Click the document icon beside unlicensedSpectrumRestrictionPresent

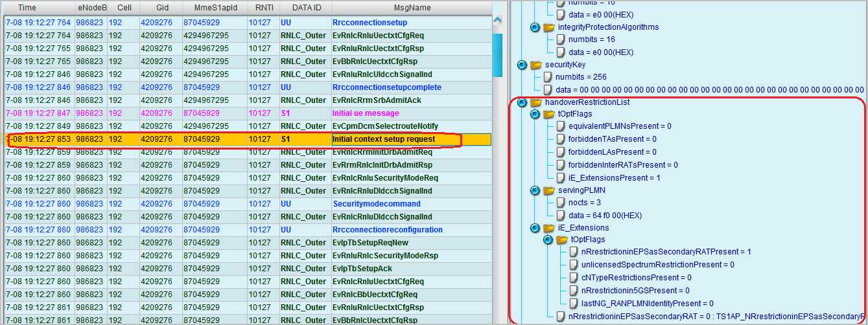coord(574,265)
